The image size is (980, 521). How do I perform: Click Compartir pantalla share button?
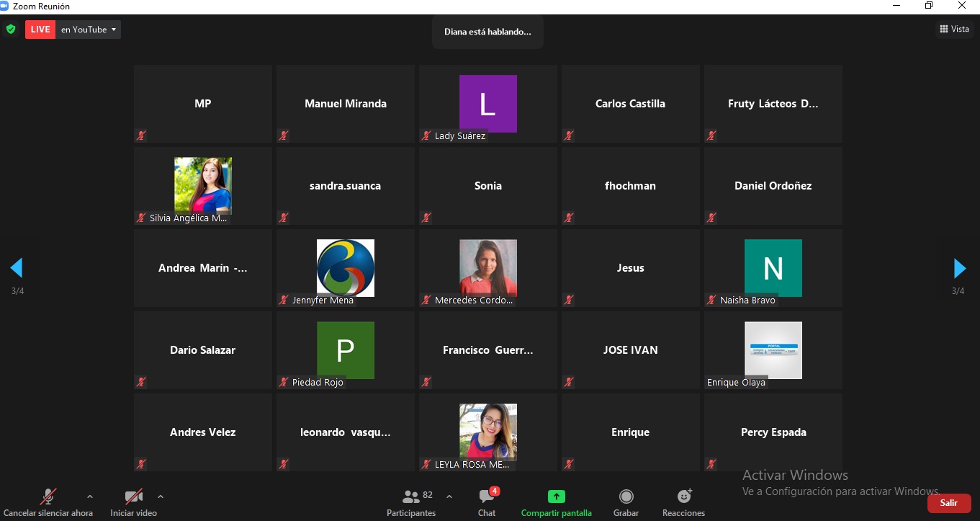[557, 503]
